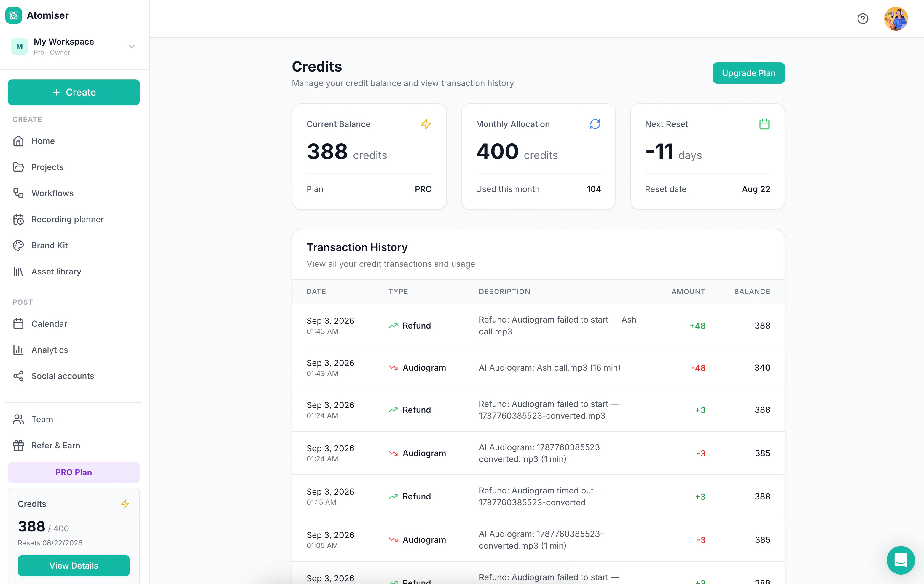Click the M workspace avatar tile

tap(20, 47)
